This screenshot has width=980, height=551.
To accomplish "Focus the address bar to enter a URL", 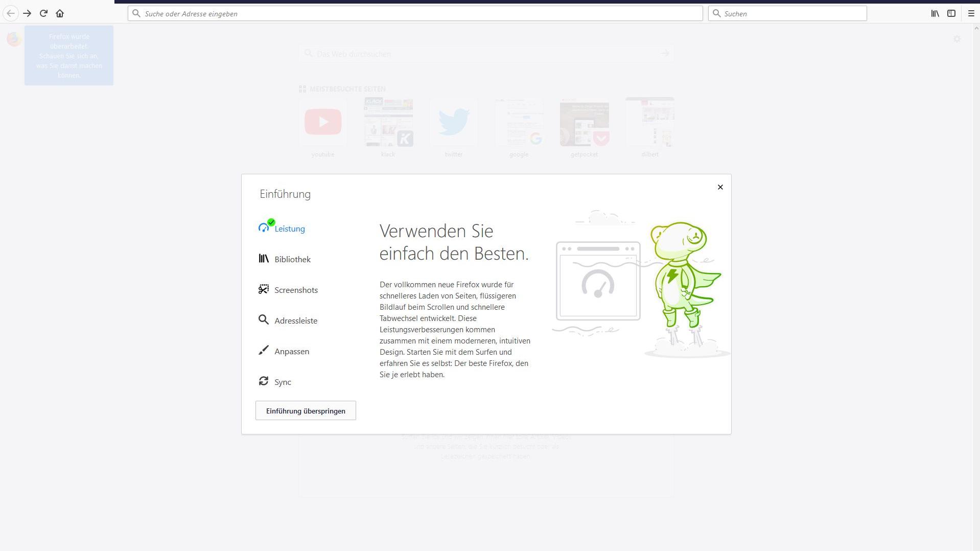I will point(415,13).
